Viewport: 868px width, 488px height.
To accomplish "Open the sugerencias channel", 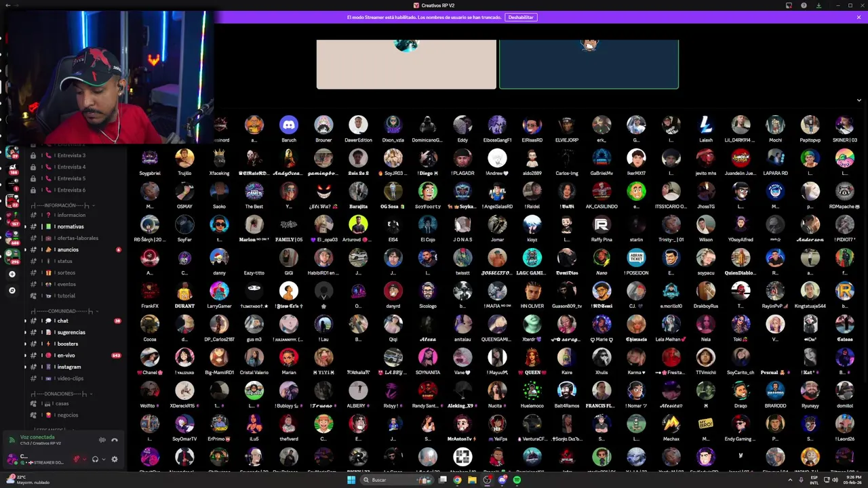I will [x=71, y=332].
